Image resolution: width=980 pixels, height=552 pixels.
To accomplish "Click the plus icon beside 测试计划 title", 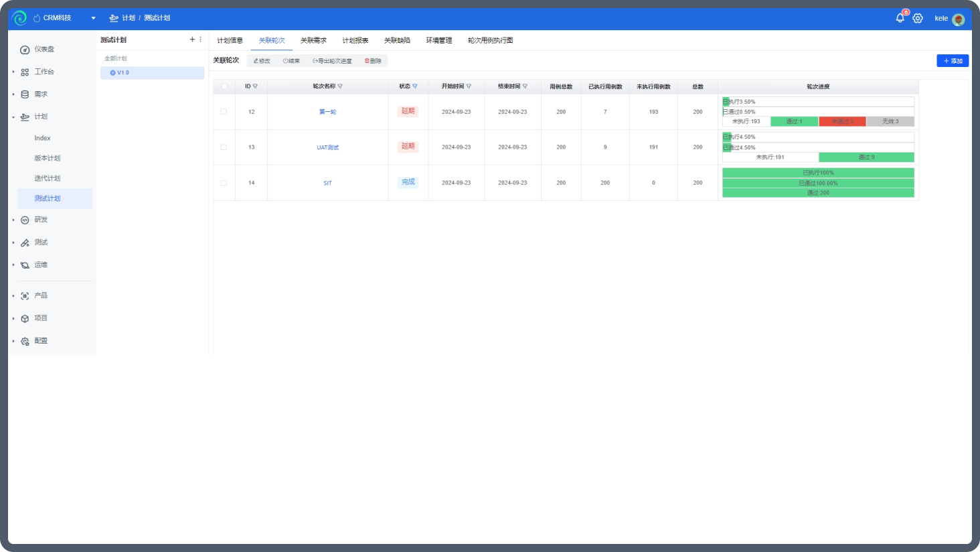I will point(192,40).
